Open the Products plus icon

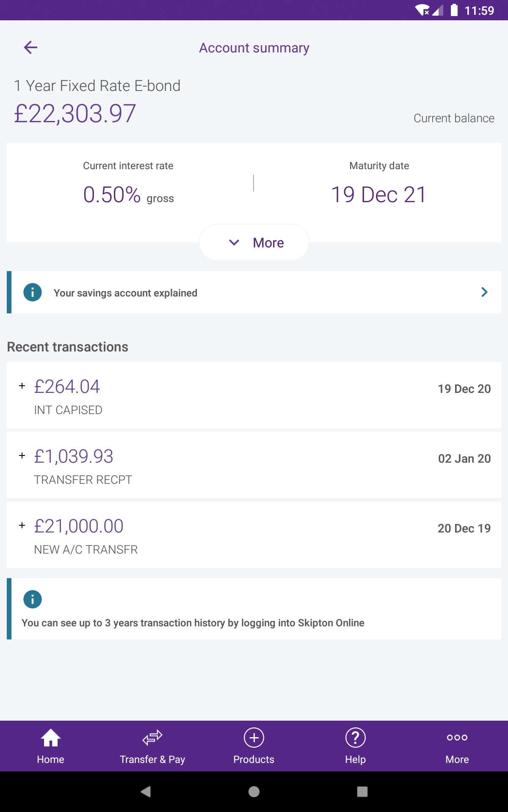[x=254, y=738]
